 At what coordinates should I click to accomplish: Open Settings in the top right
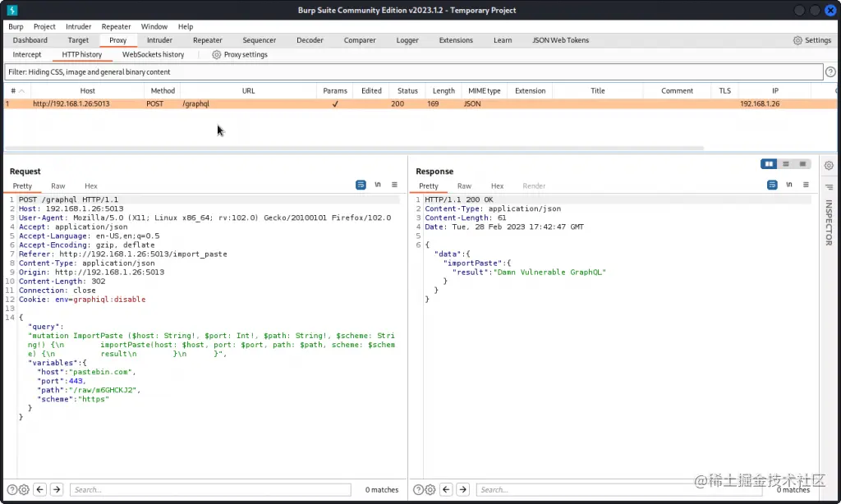(811, 40)
